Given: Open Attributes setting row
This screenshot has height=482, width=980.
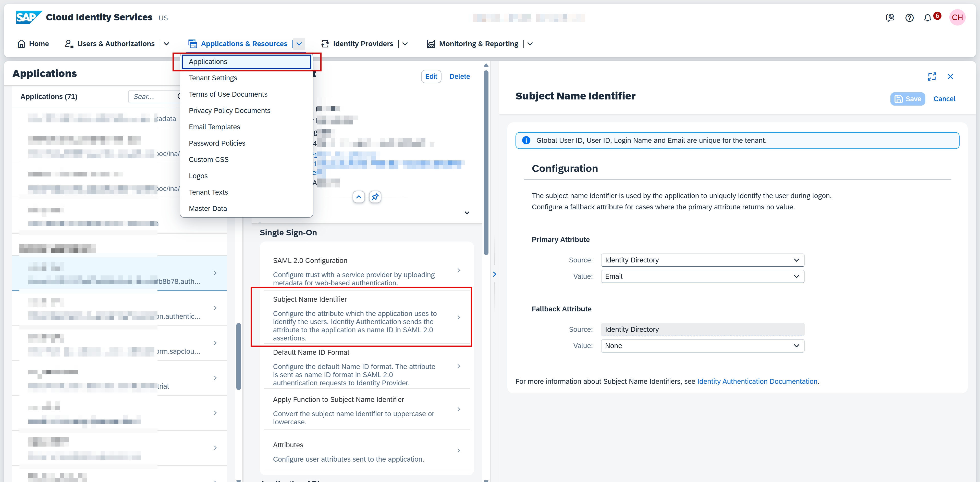Looking at the screenshot, I should click(367, 451).
